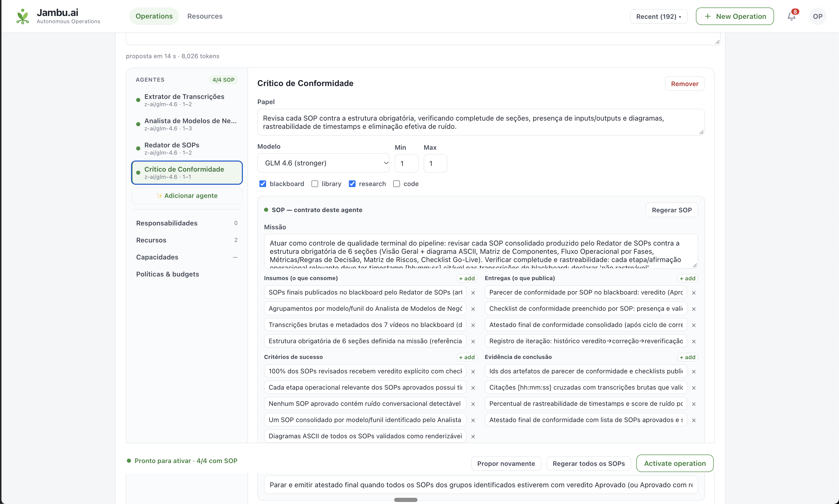Remove the 'Registro de iteração' delivery

694,342
